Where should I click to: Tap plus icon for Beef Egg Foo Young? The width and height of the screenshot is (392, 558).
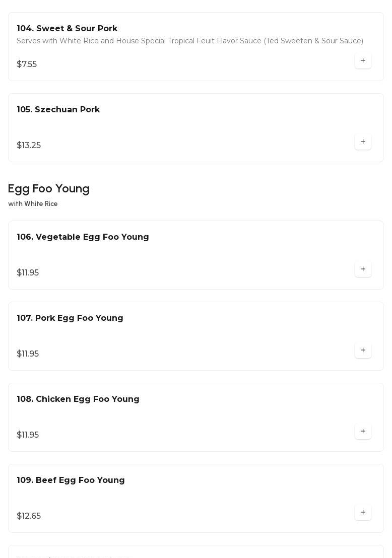tap(363, 513)
